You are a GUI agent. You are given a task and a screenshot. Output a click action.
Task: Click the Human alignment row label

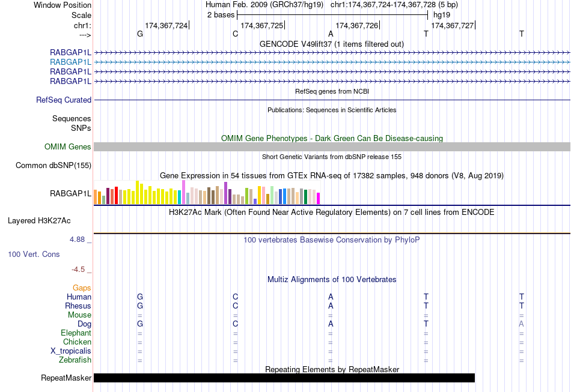click(79, 297)
